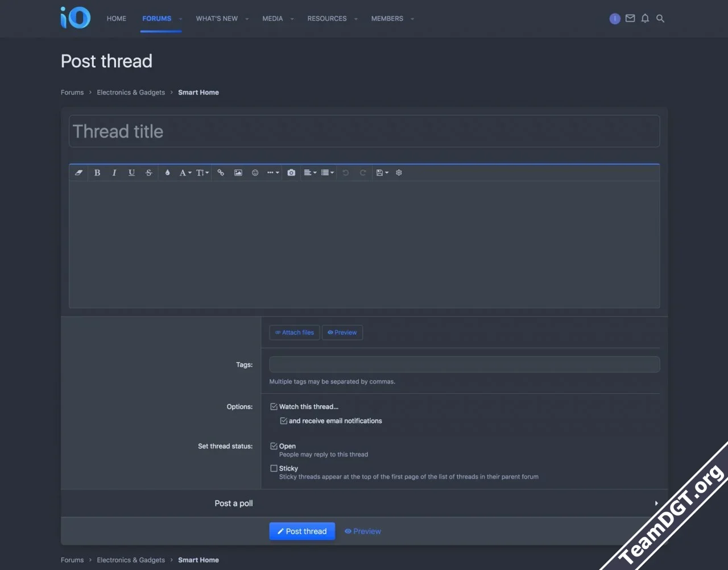Open the smilies emoji picker
The height and width of the screenshot is (570, 728).
(x=255, y=173)
